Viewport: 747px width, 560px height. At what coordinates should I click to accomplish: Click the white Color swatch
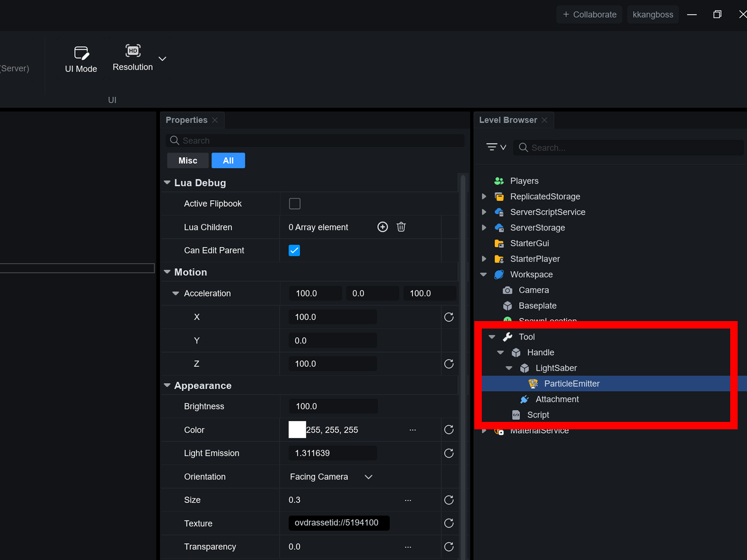click(x=297, y=430)
